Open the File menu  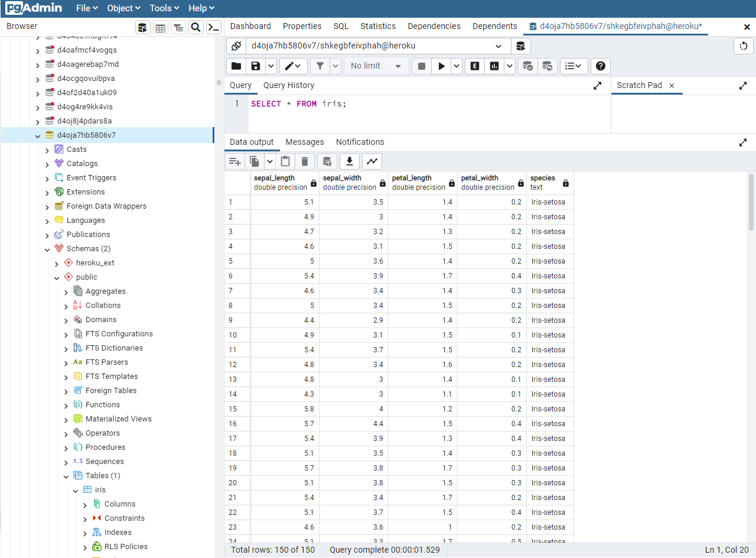point(86,8)
